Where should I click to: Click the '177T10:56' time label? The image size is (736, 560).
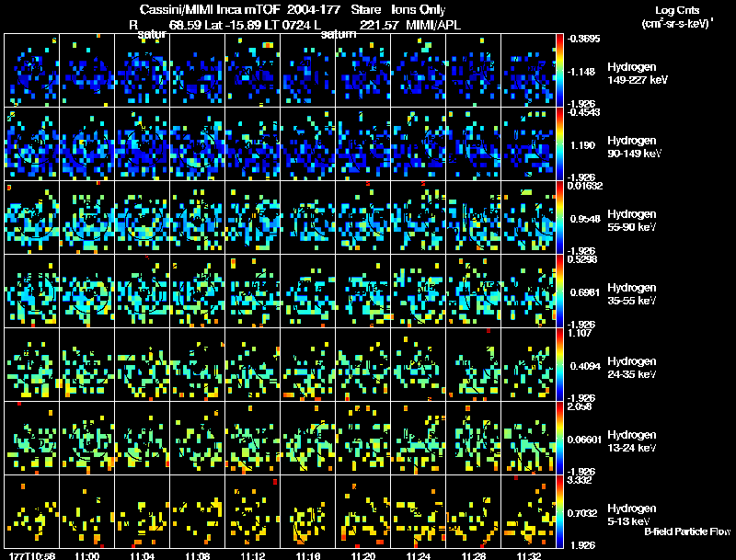coord(32,555)
